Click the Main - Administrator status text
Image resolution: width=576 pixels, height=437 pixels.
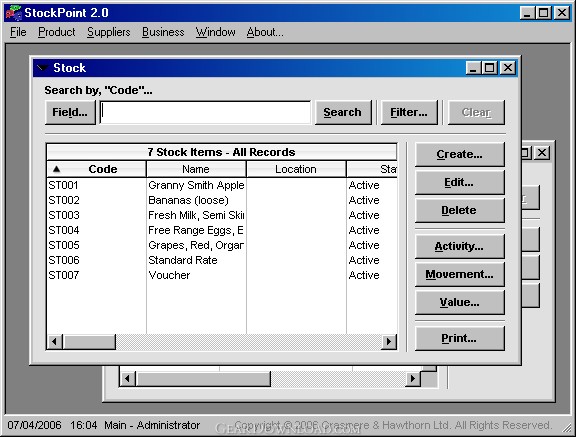(x=152, y=425)
